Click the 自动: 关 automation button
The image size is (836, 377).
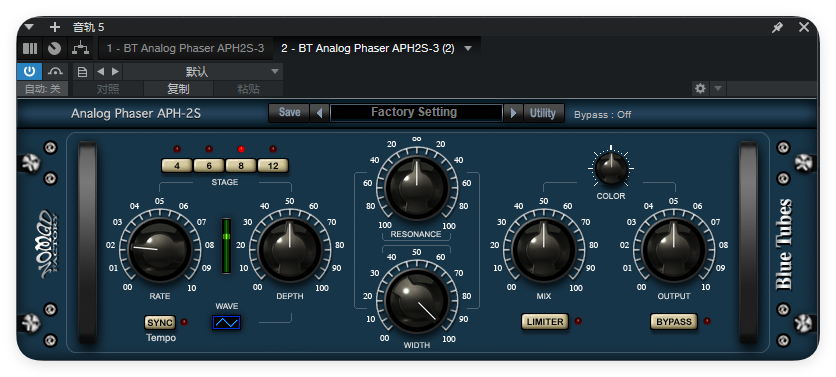(43, 89)
